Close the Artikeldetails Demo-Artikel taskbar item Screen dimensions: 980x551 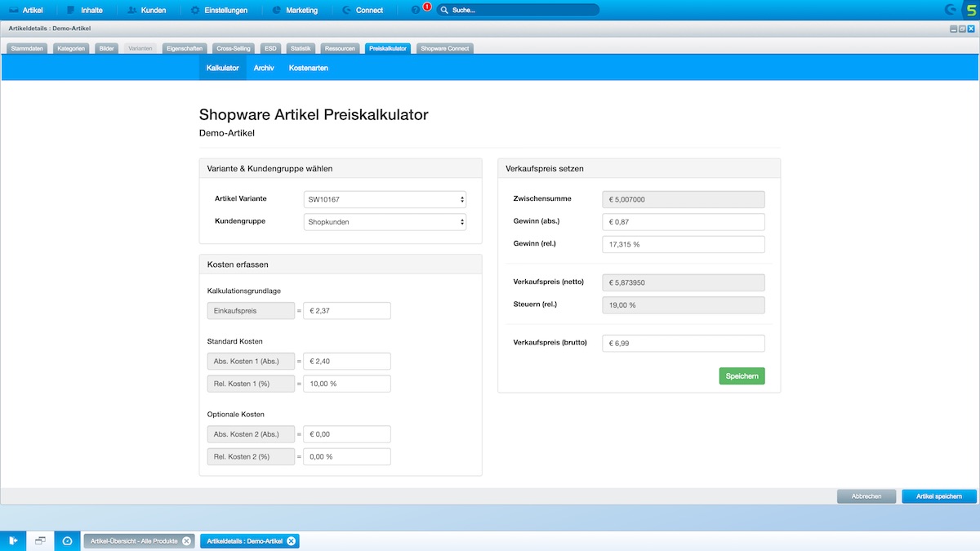point(291,540)
